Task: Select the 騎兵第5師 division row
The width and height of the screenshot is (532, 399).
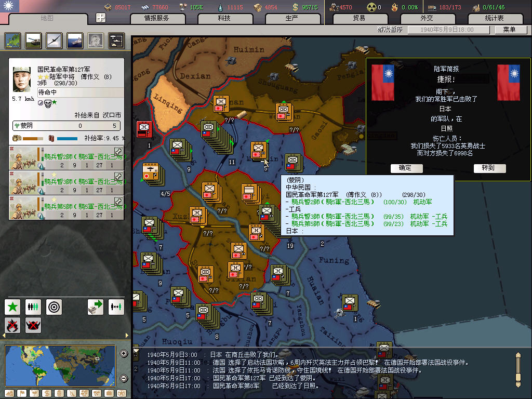Action: point(66,208)
